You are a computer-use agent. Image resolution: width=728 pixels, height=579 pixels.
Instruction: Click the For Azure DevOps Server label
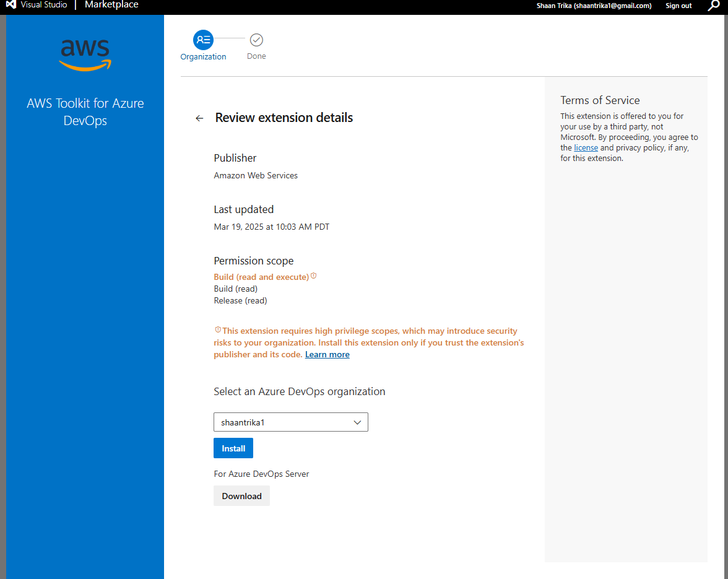point(261,474)
